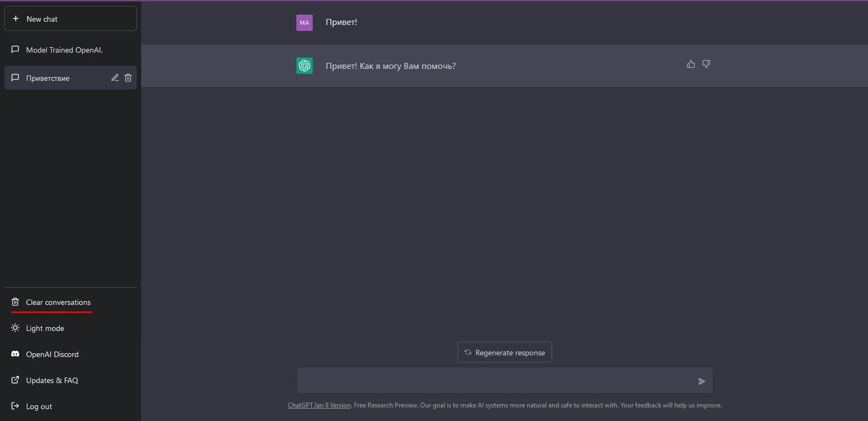Image resolution: width=868 pixels, height=421 pixels.
Task: Send the message with arrow icon
Action: 701,381
